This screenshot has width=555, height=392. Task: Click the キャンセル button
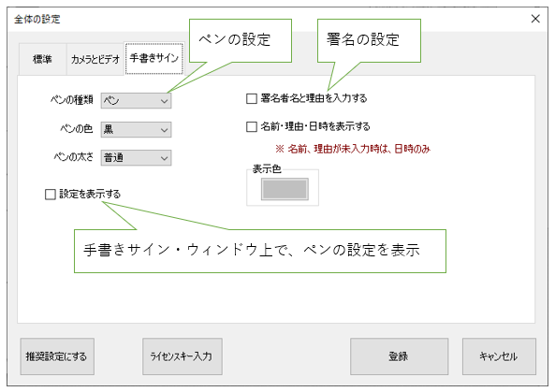point(499,356)
